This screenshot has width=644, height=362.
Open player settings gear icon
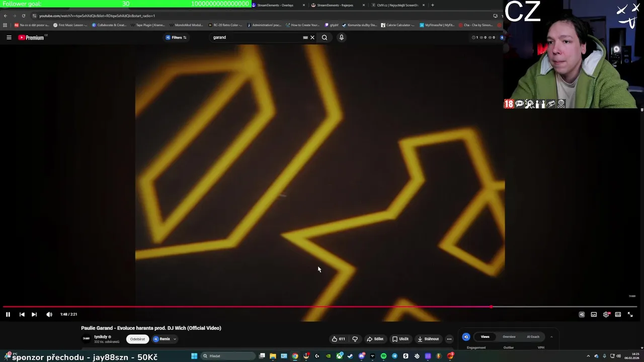(x=606, y=314)
